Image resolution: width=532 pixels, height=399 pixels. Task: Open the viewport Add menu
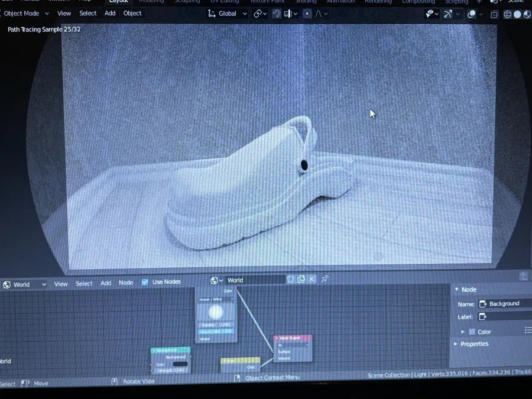tap(110, 13)
